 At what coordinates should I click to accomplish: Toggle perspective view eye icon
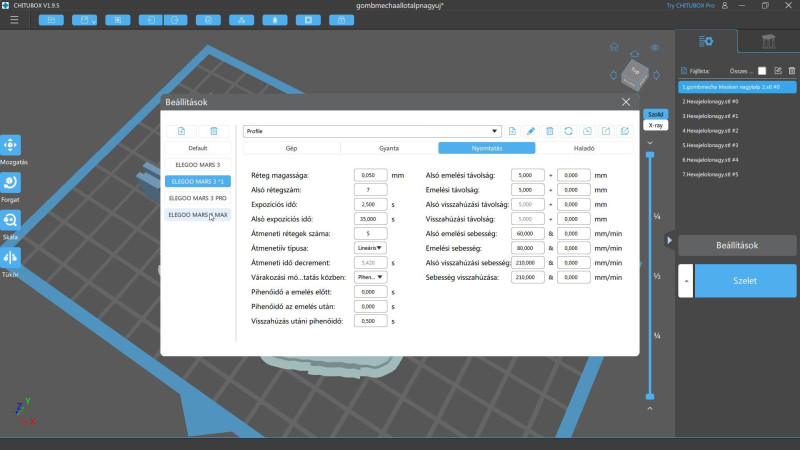[655, 47]
